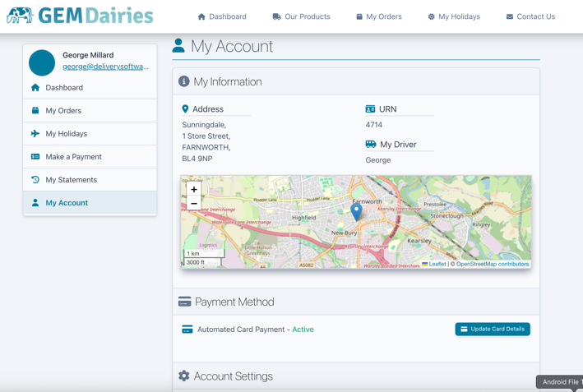Viewport: 583px width, 392px height.
Task: Click the home icon beside sidebar Dashboard
Action: 35,87
